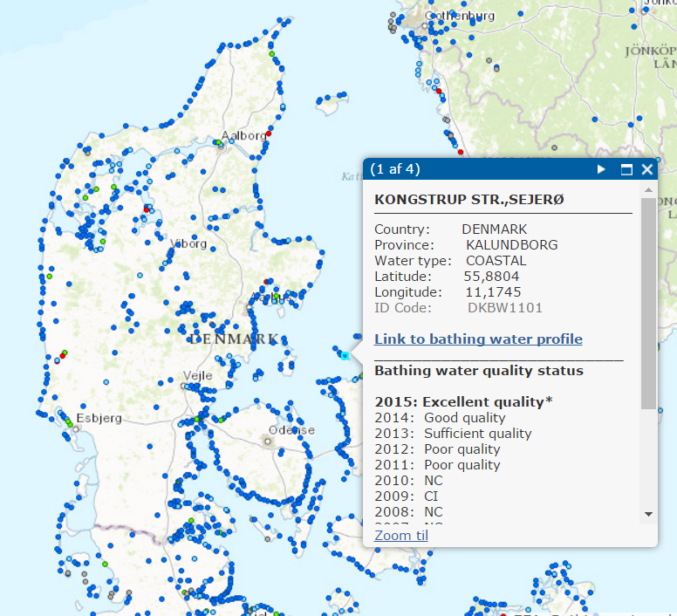677x616 pixels.
Task: Click the popup vertical scrollbar thumb
Action: (x=648, y=301)
